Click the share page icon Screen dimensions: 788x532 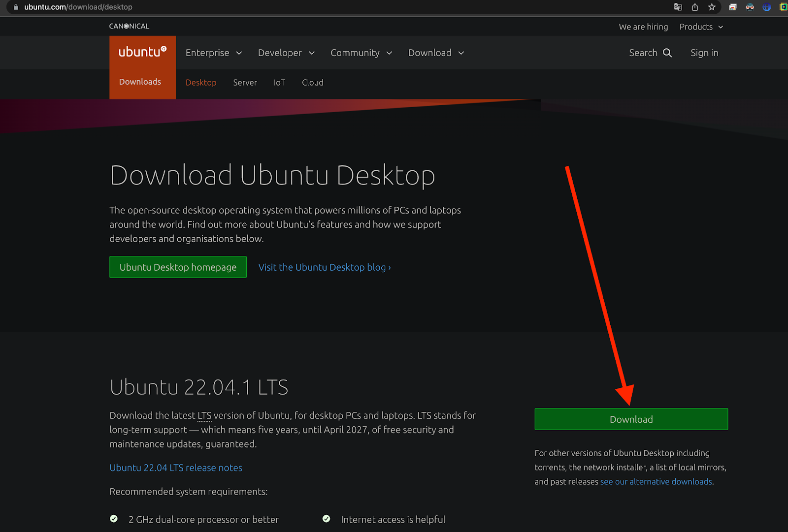(695, 7)
